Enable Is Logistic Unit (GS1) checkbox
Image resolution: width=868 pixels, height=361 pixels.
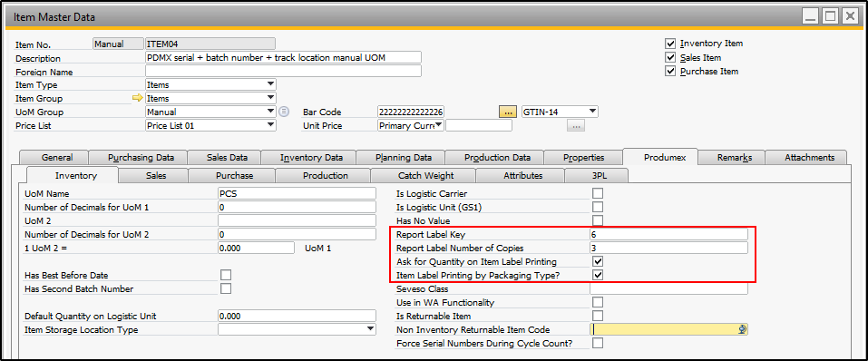[598, 207]
